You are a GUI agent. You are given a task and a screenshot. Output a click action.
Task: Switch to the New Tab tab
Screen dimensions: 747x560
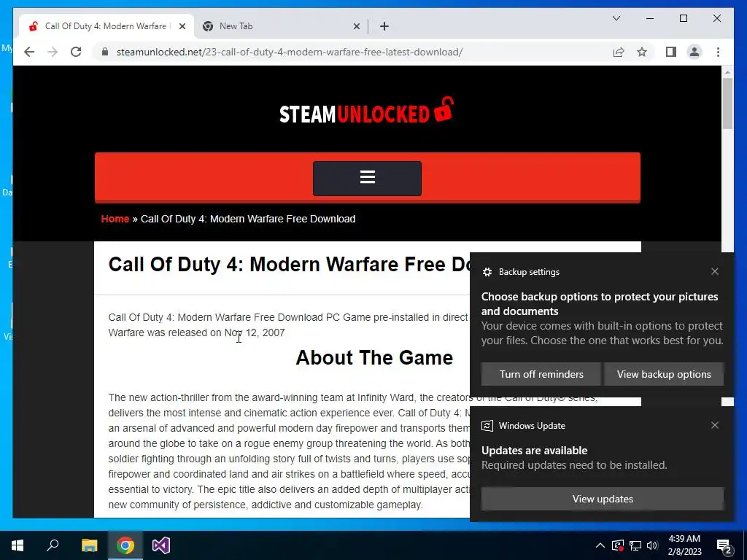tap(281, 26)
